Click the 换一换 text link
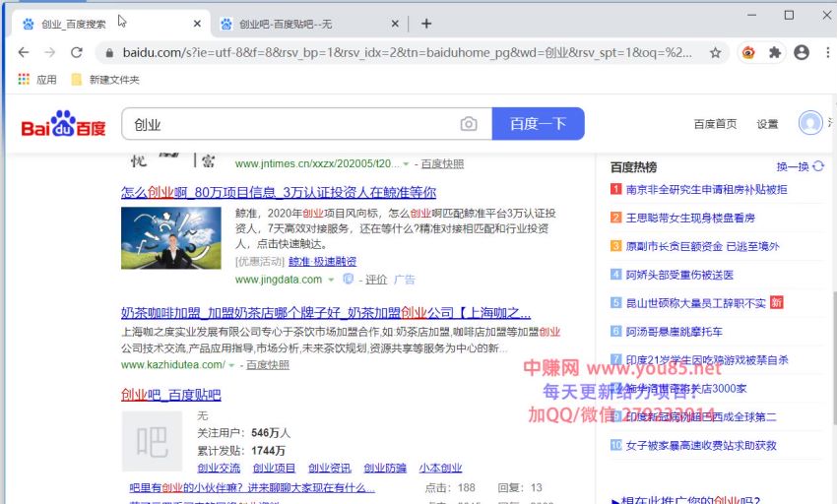The height and width of the screenshot is (504, 837). click(x=793, y=166)
